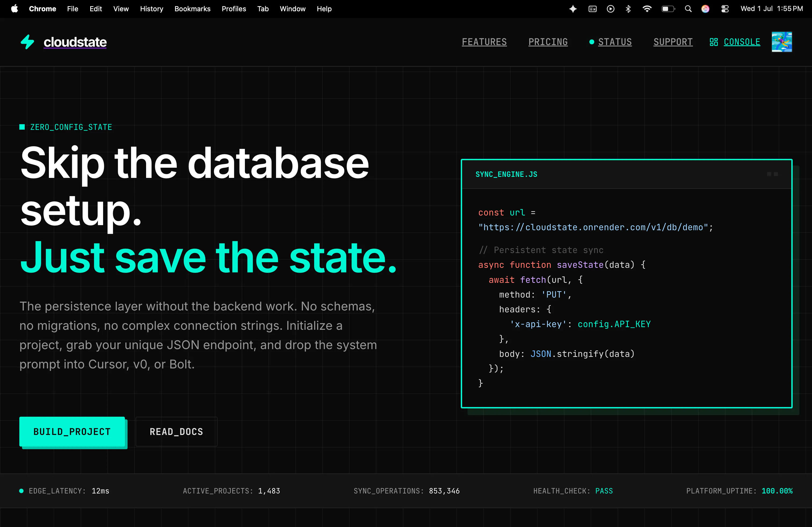The width and height of the screenshot is (812, 527).
Task: Click the green status dot indicator
Action: pyautogui.click(x=592, y=42)
